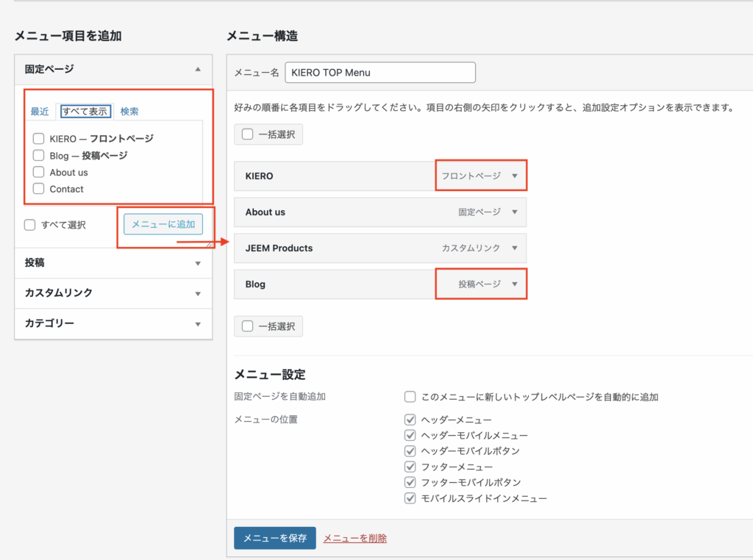Switch to the 検索 tab
Image resolution: width=753 pixels, height=560 pixels.
129,112
